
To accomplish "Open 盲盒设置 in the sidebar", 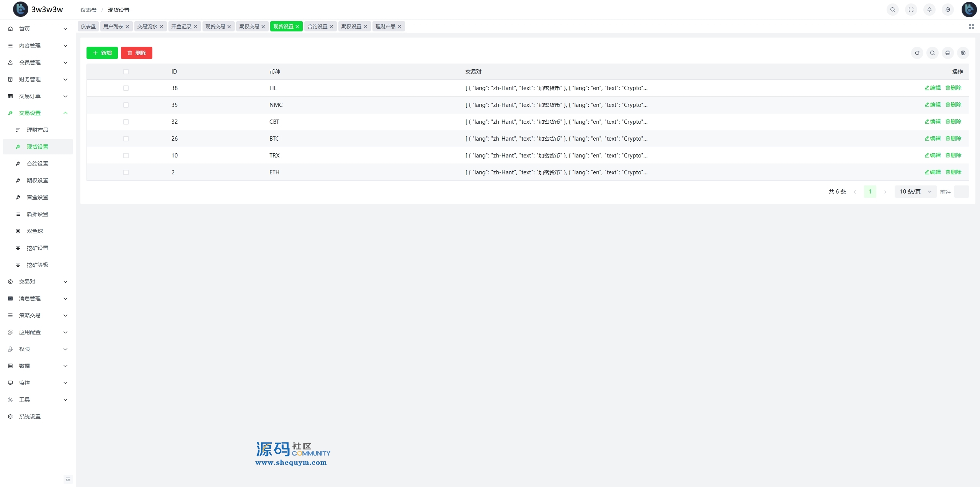I will (x=38, y=197).
